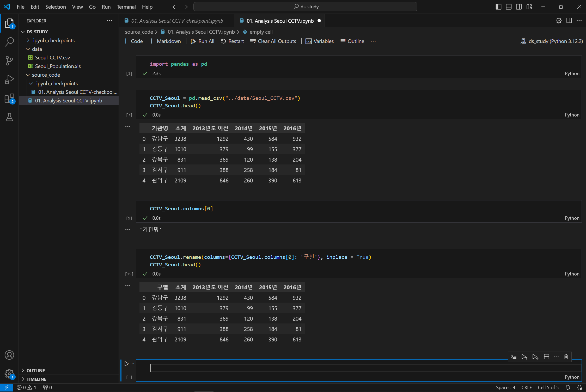The image size is (586, 392).
Task: Open cell toolbar more actions
Action: coord(556,357)
